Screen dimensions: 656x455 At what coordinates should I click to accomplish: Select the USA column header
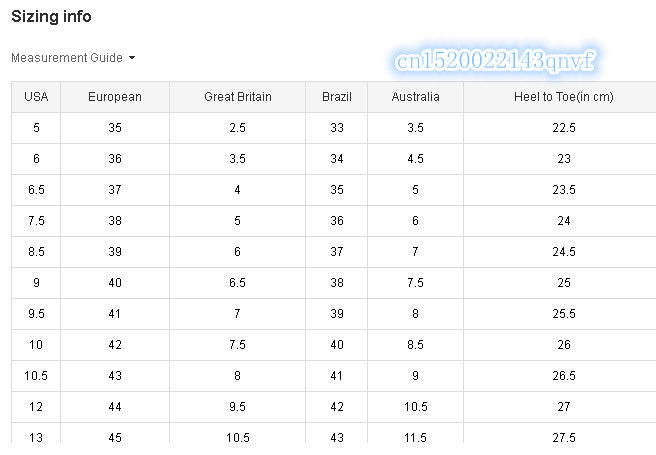point(36,97)
